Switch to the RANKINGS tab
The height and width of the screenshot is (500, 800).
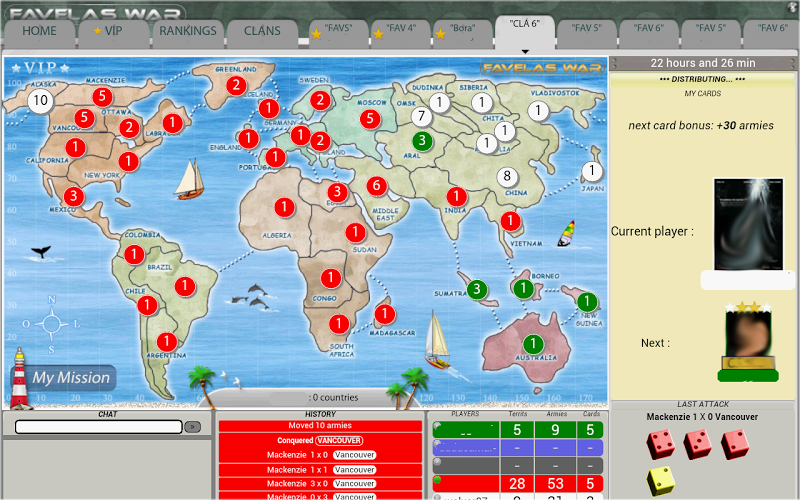[x=187, y=31]
